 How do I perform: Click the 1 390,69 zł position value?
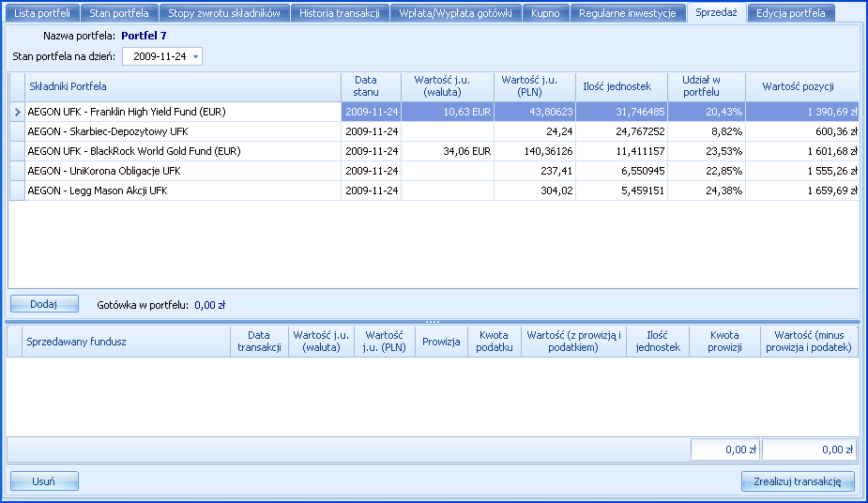point(802,112)
